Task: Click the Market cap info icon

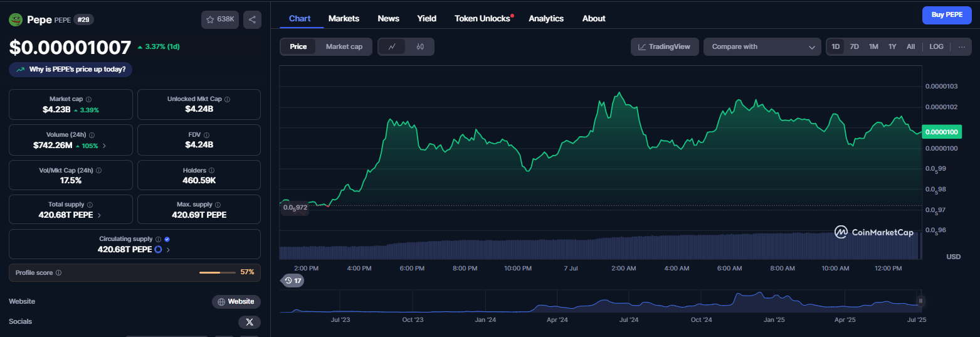Action: pos(88,99)
